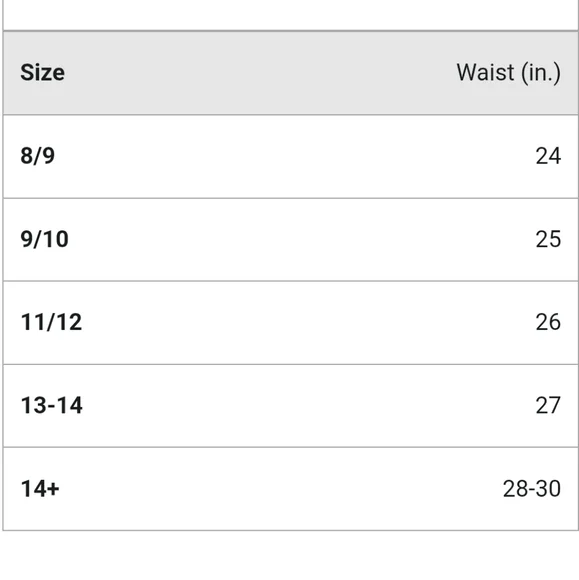
Task: Click the white space below the table
Action: pyautogui.click(x=289, y=556)
